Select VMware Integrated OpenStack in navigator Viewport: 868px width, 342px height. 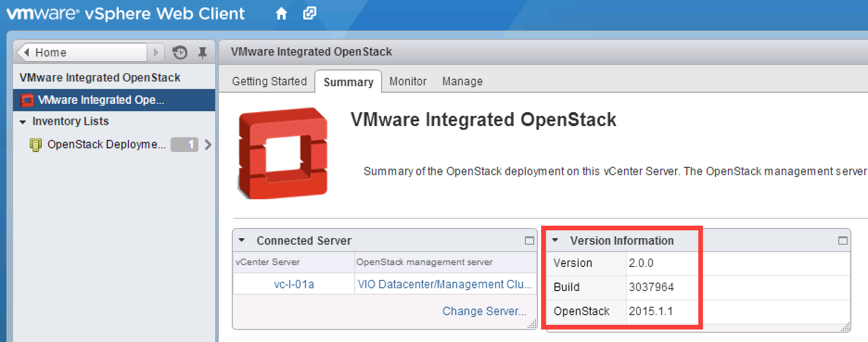click(x=101, y=100)
